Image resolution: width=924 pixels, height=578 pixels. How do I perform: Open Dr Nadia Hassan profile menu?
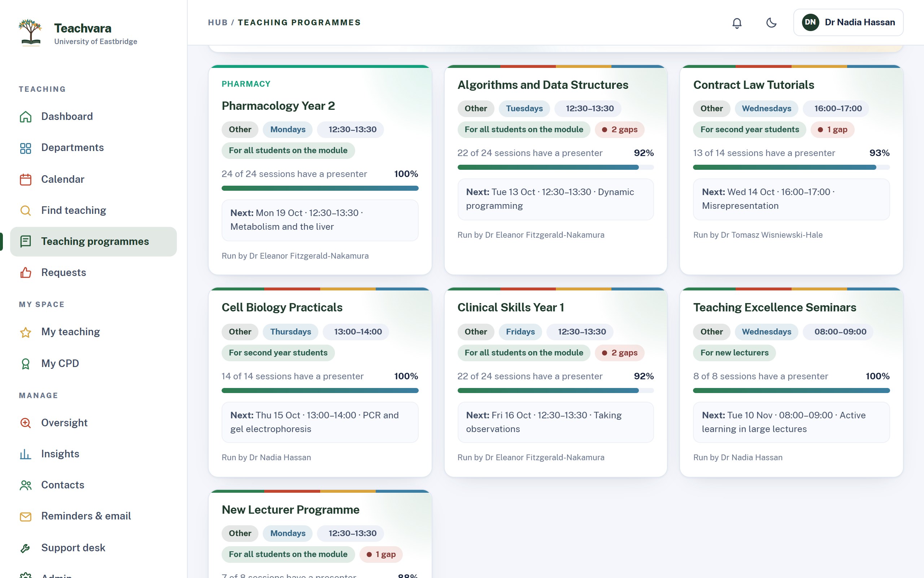coord(849,22)
